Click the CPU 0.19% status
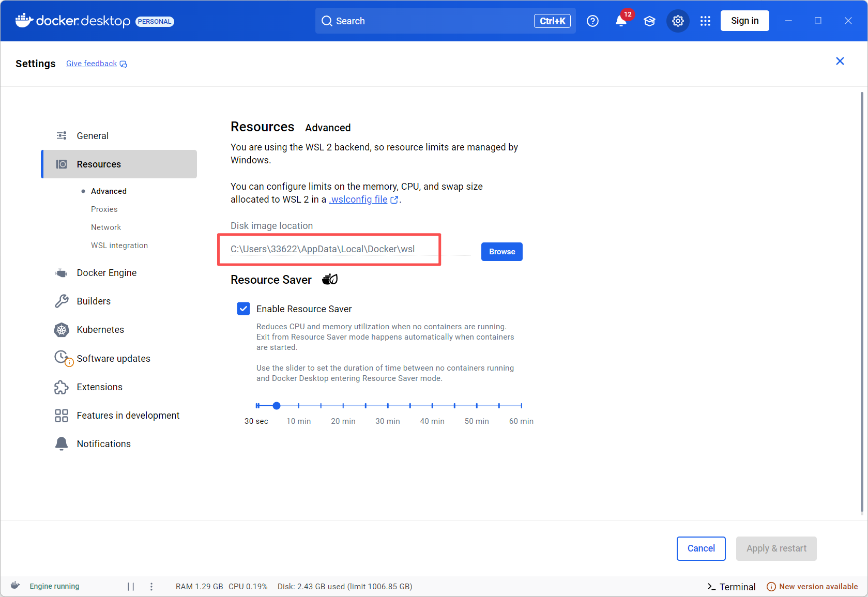Image resolution: width=868 pixels, height=597 pixels. point(248,587)
